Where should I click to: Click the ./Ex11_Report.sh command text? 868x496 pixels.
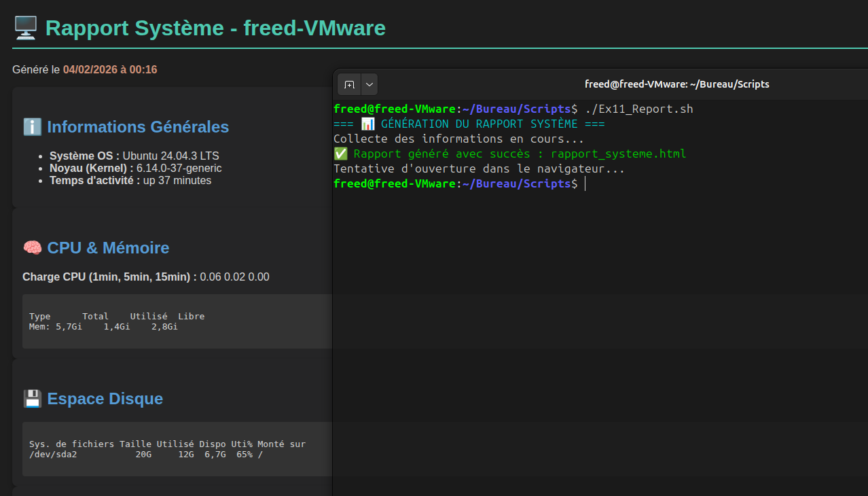638,109
